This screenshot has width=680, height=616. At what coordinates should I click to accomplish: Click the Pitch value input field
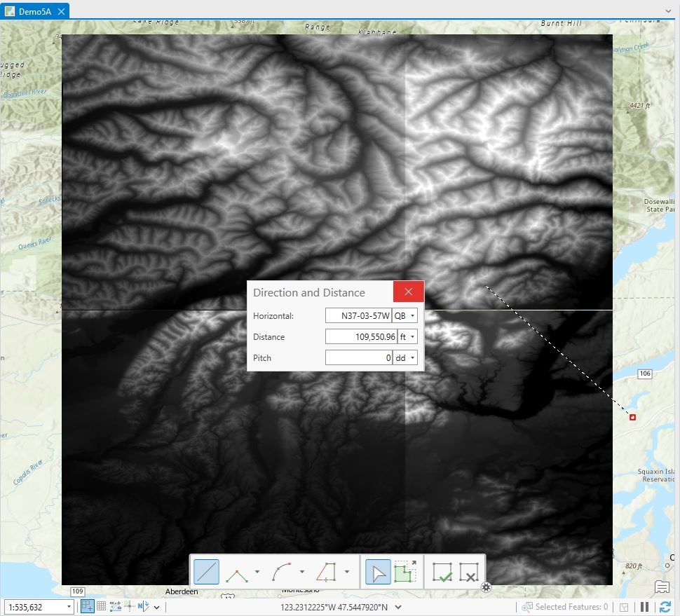coord(359,357)
